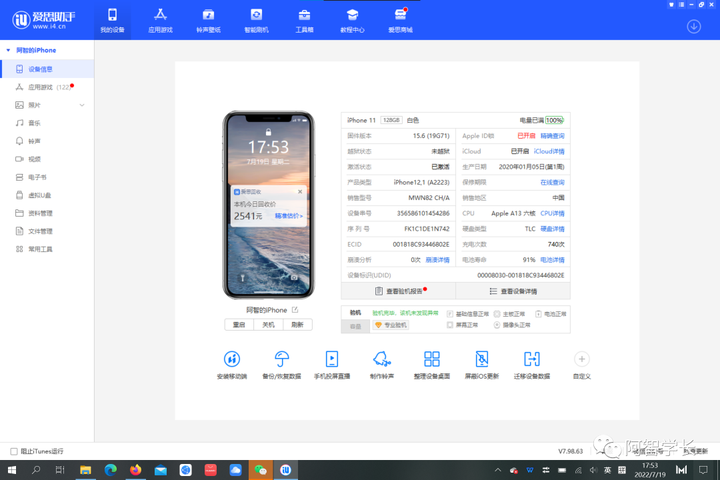Click the 100% battery indicator

tap(554, 120)
